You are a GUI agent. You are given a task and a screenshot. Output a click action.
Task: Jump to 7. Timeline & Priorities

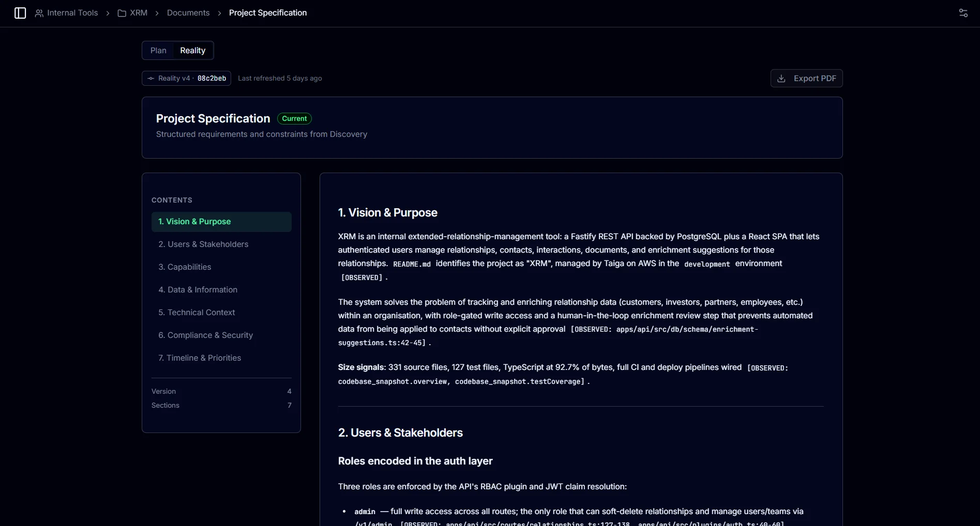pyautogui.click(x=221, y=358)
